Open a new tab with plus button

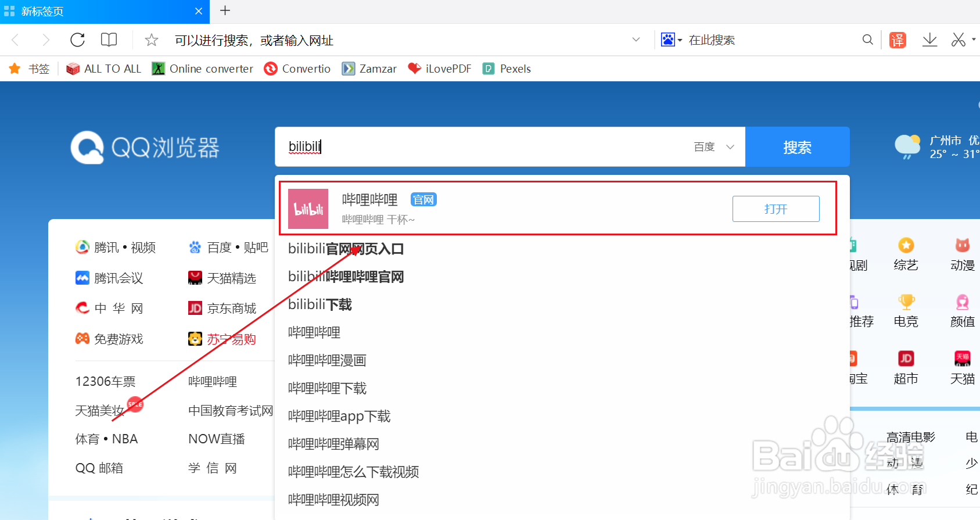point(225,10)
